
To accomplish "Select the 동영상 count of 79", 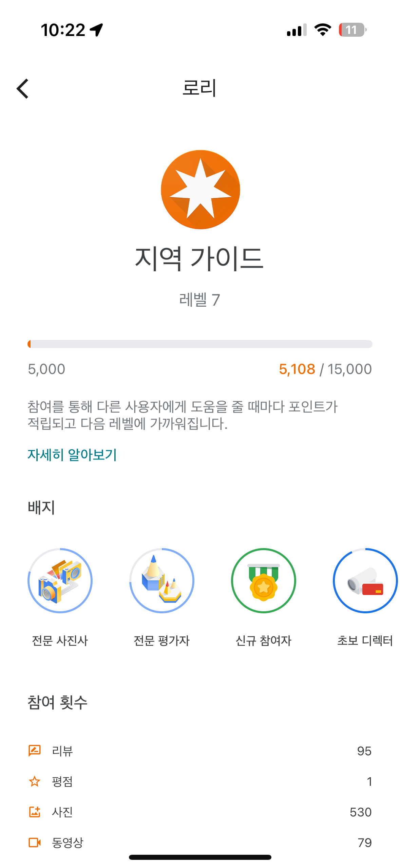I will click(365, 843).
